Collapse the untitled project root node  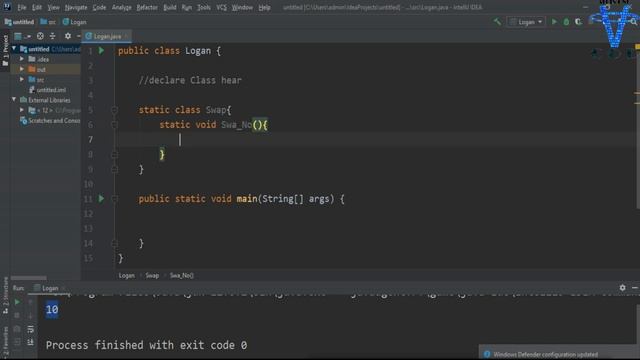[x=14, y=49]
